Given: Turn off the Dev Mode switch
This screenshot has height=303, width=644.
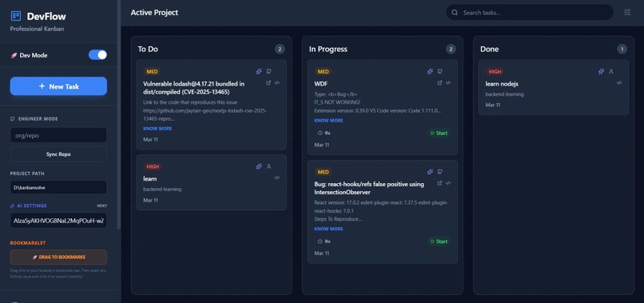Looking at the screenshot, I should tap(97, 54).
